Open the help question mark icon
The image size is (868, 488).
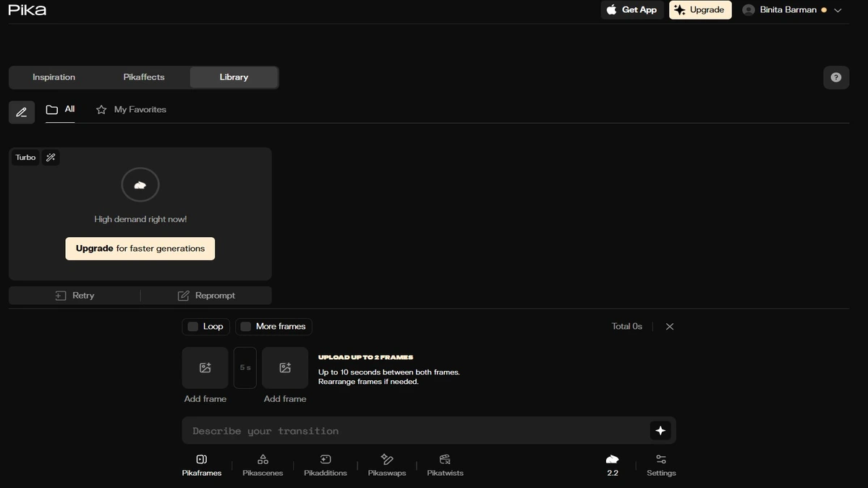(836, 77)
